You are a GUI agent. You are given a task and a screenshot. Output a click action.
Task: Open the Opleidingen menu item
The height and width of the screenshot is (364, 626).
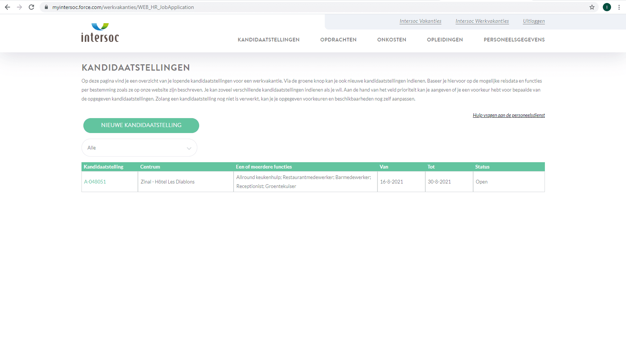coord(445,40)
